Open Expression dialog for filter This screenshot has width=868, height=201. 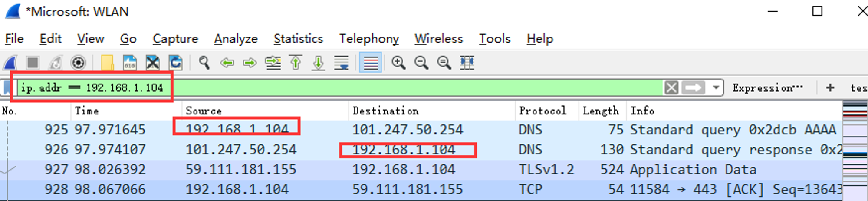pos(767,88)
